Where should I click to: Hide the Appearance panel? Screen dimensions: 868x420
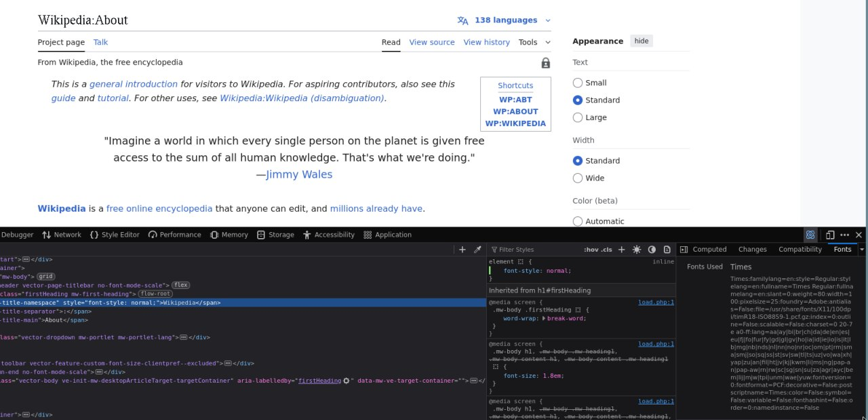click(x=642, y=41)
